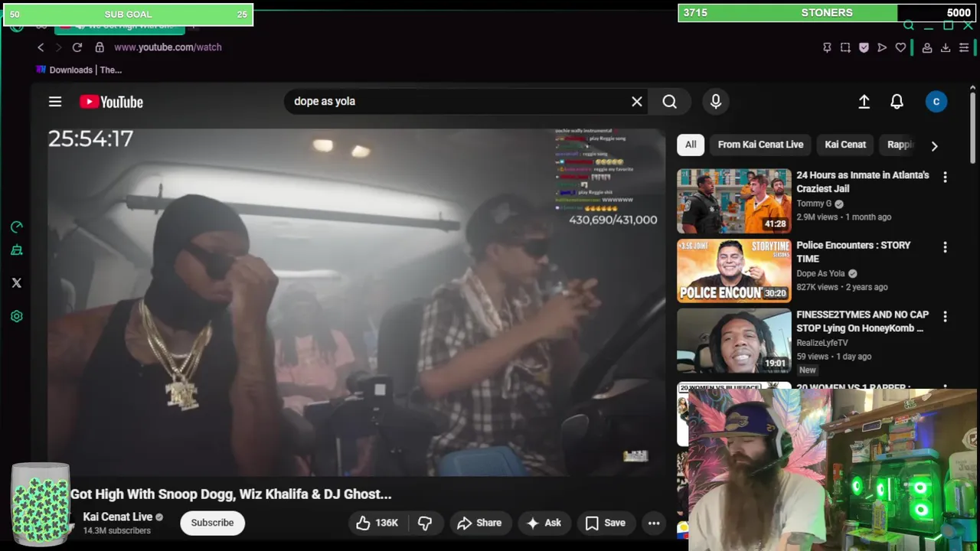Open RealizeLyfeTV channel link
Image resolution: width=980 pixels, height=551 pixels.
pos(822,343)
